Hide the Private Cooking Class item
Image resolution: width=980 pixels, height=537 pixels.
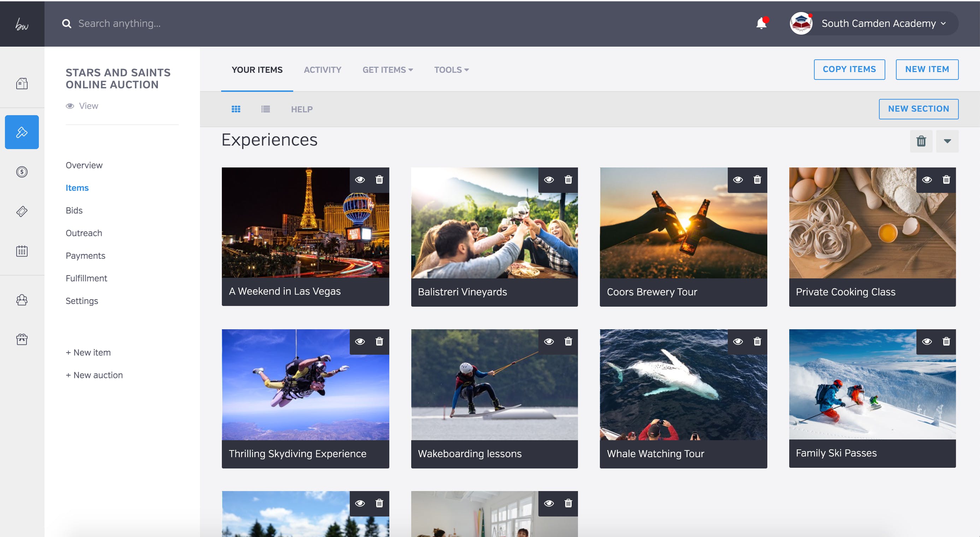click(x=927, y=179)
